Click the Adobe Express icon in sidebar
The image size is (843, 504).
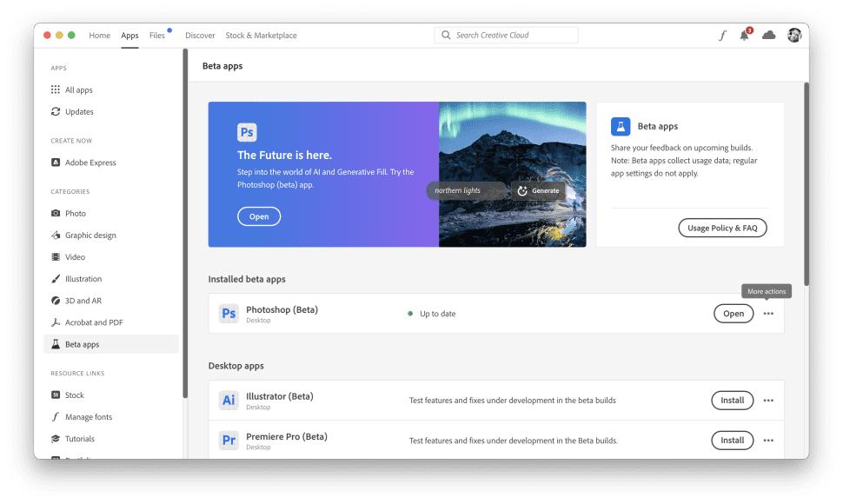[56, 162]
